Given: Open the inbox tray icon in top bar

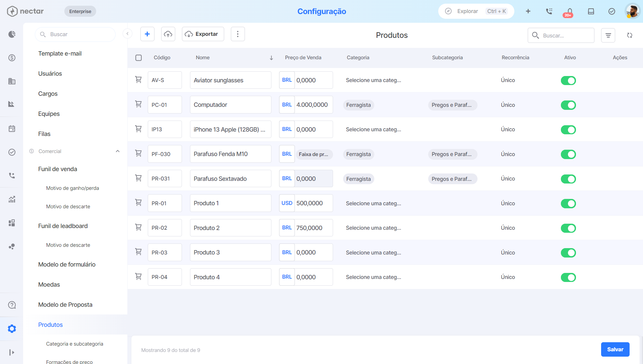Looking at the screenshot, I should [591, 11].
